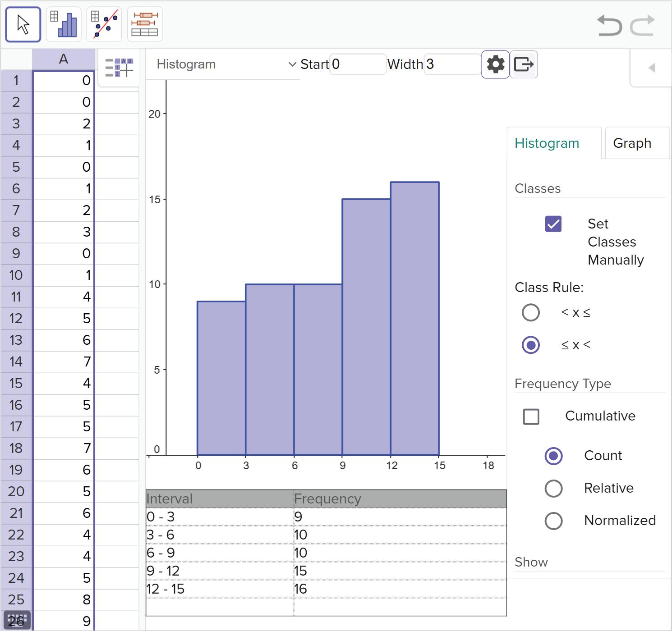Select column A header
Image resolution: width=672 pixels, height=631 pixels.
64,59
